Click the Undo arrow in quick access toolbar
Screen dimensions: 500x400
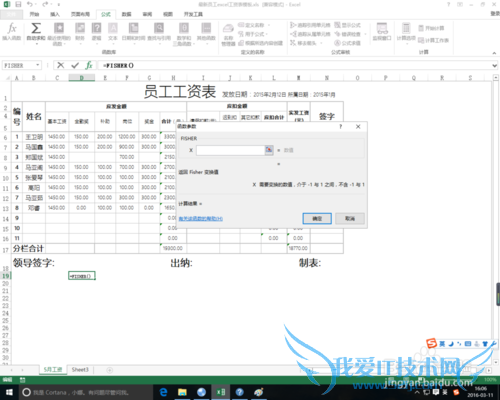coord(30,4)
